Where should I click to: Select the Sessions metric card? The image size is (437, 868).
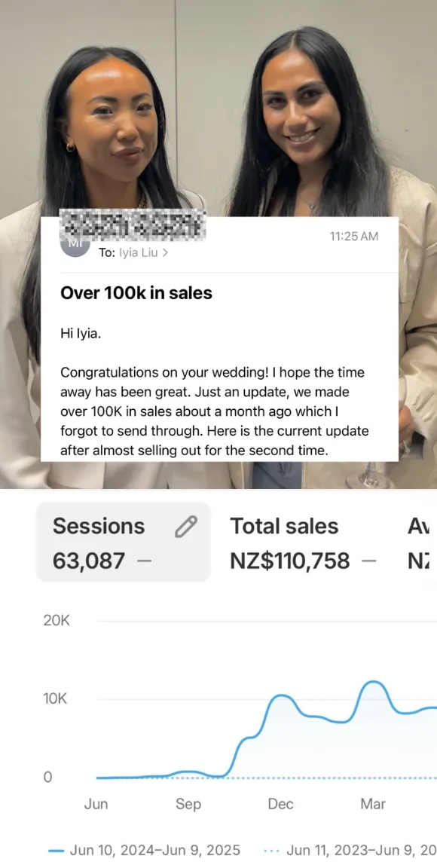point(124,542)
